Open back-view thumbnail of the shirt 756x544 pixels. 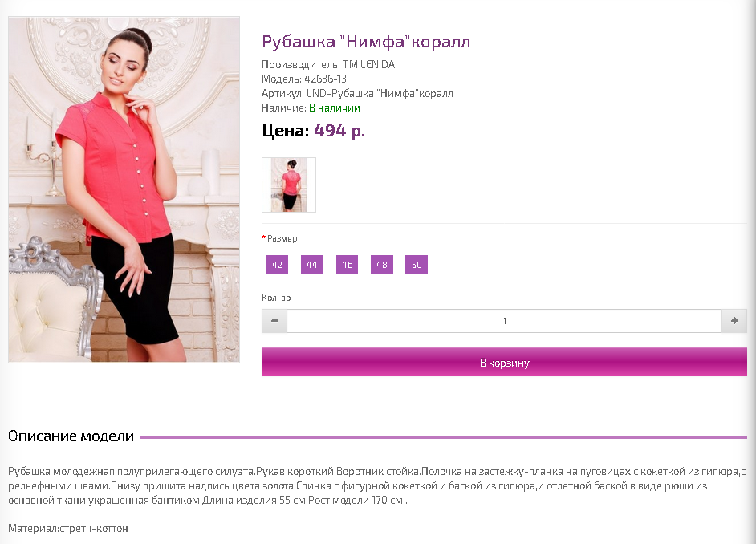tap(289, 185)
